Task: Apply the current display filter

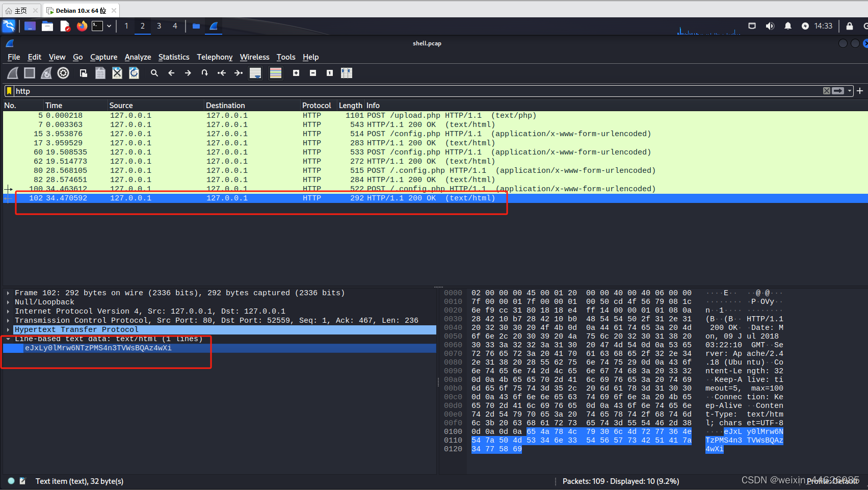Action: tap(839, 91)
